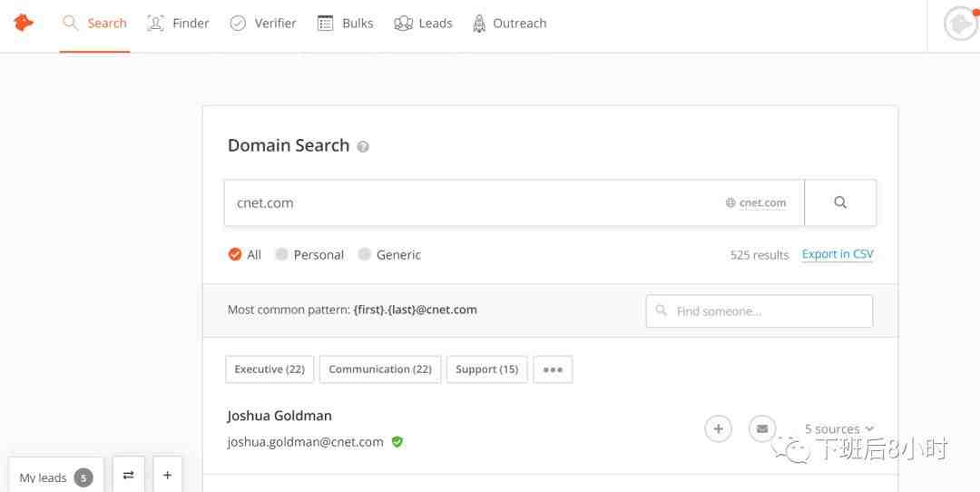Open the Finder tab
This screenshot has width=980, height=492.
(178, 23)
